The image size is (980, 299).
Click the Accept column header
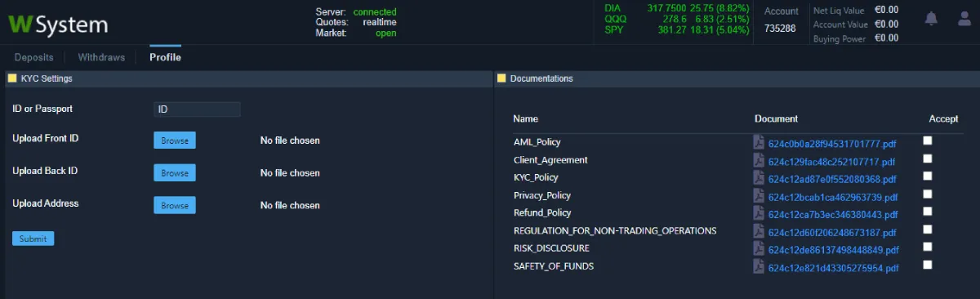pyautogui.click(x=943, y=118)
